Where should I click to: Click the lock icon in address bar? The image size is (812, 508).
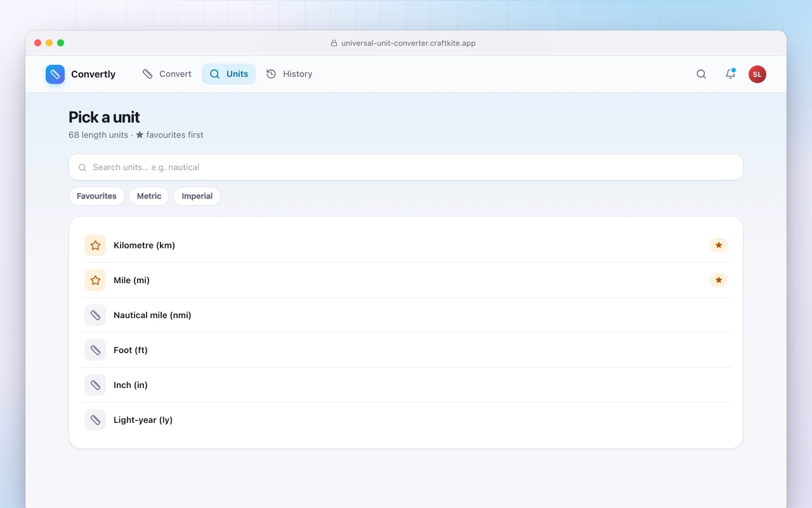pos(334,43)
